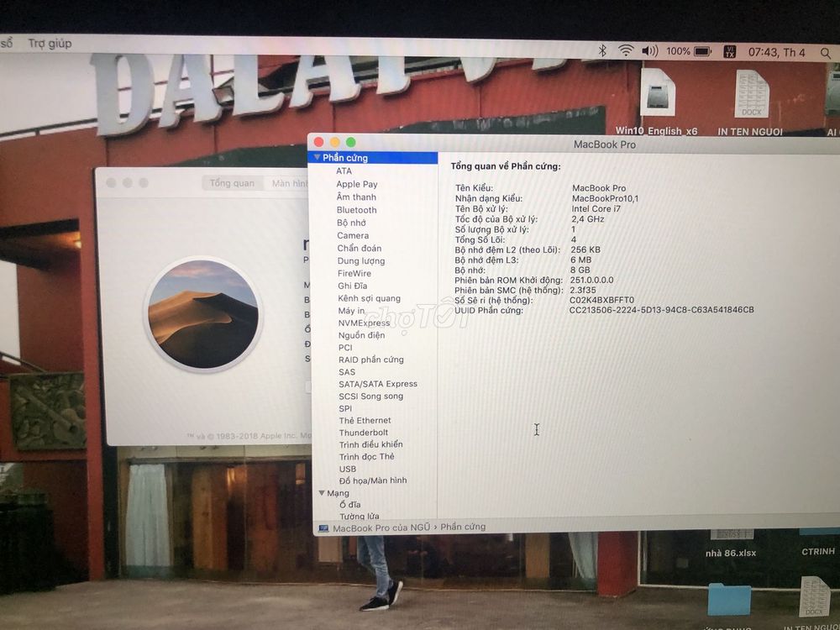Click the 2,4 GHz processor speed value
The height and width of the screenshot is (630, 840).
[x=588, y=219]
